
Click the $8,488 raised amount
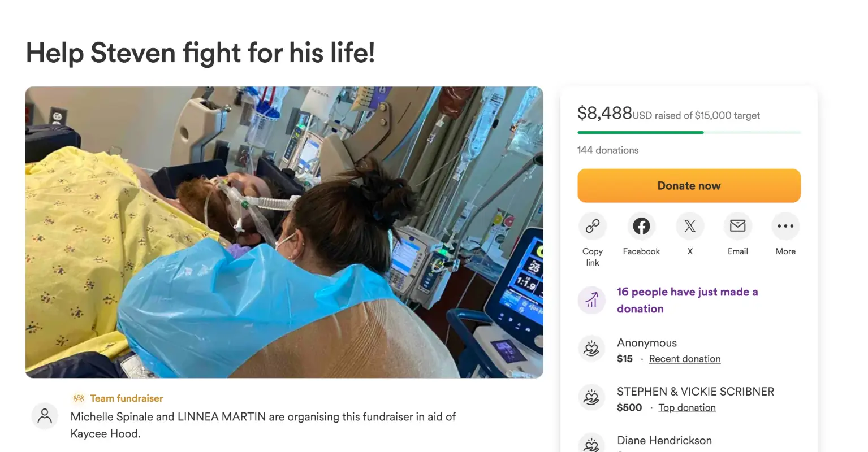604,113
